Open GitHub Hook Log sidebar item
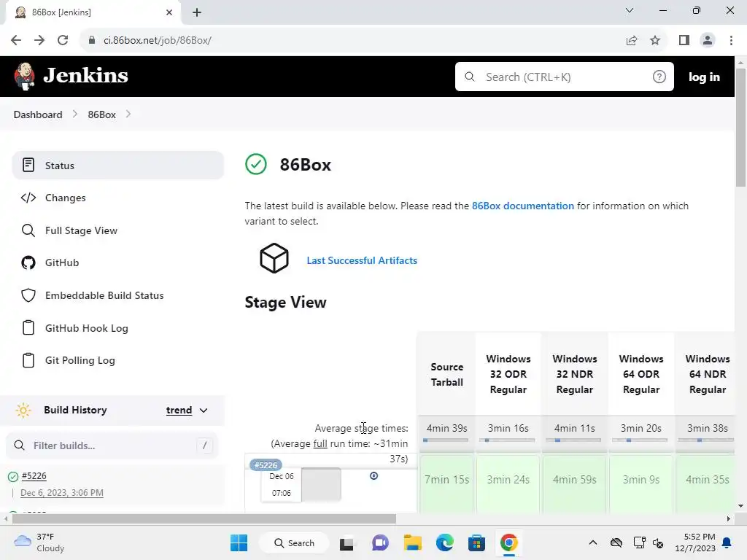 coord(117,328)
